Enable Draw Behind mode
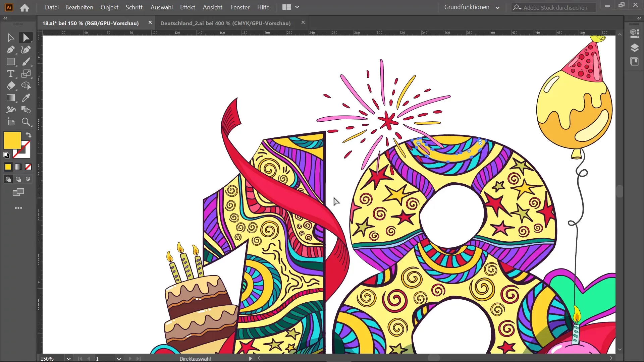The image size is (644, 362). [x=18, y=179]
